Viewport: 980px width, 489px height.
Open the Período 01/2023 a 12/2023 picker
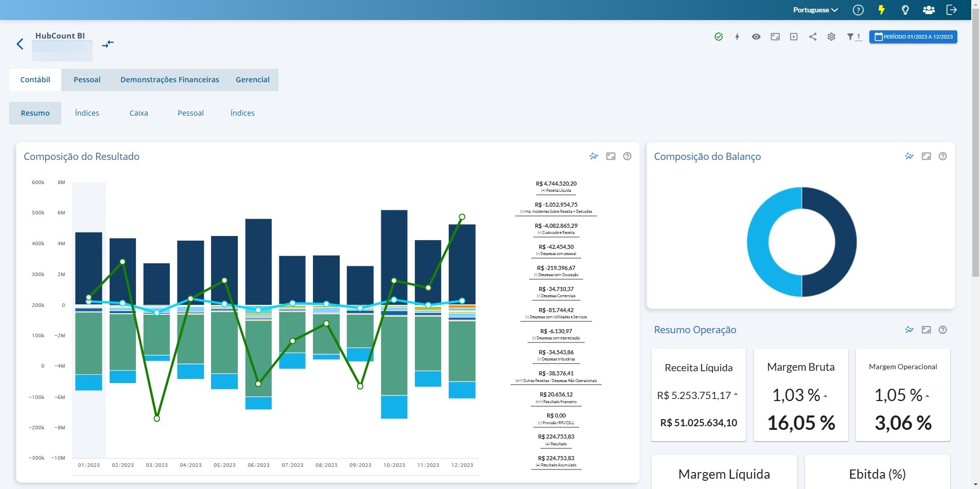point(913,37)
